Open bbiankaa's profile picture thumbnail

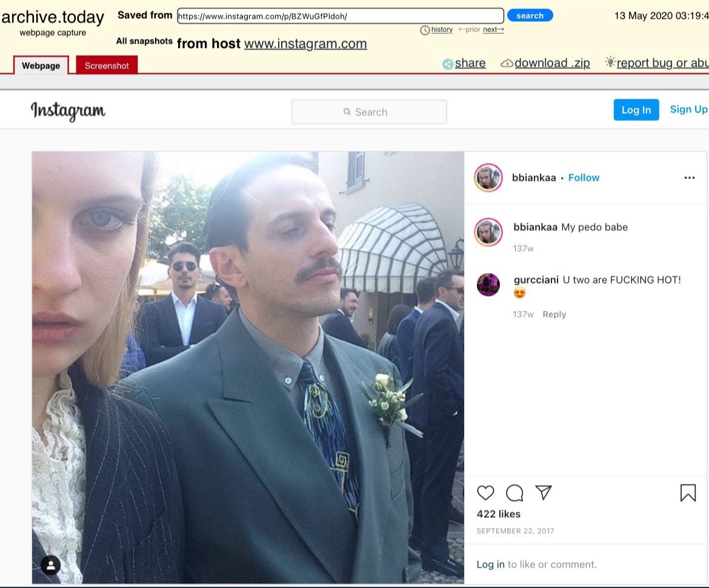488,177
